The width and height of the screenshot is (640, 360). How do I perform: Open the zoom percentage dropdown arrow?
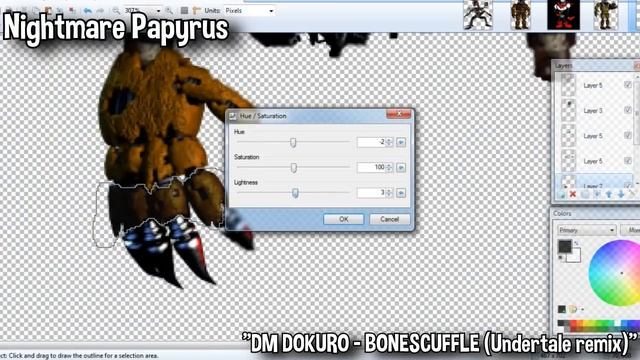click(x=158, y=11)
